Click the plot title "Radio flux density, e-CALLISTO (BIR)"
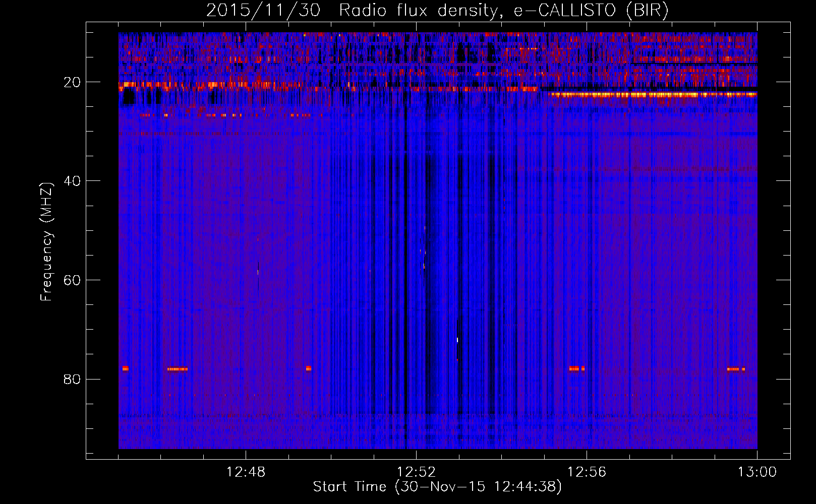816x504 pixels. (x=503, y=11)
